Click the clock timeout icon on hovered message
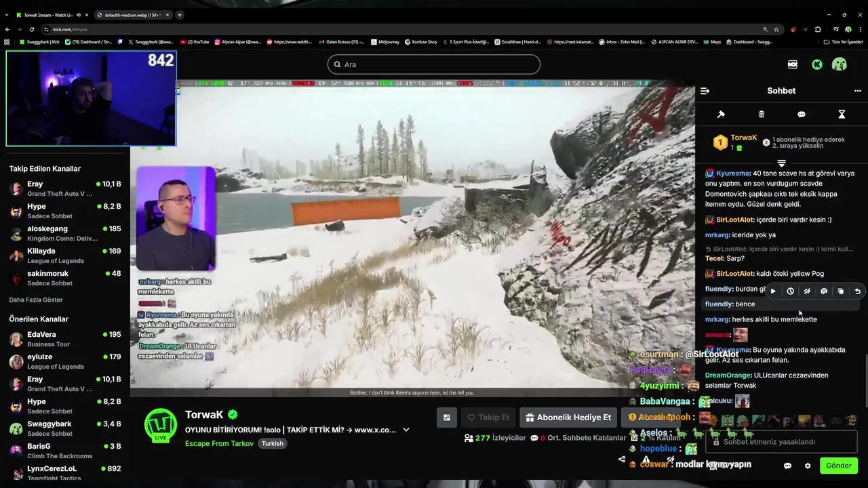The image size is (868, 488). click(790, 291)
